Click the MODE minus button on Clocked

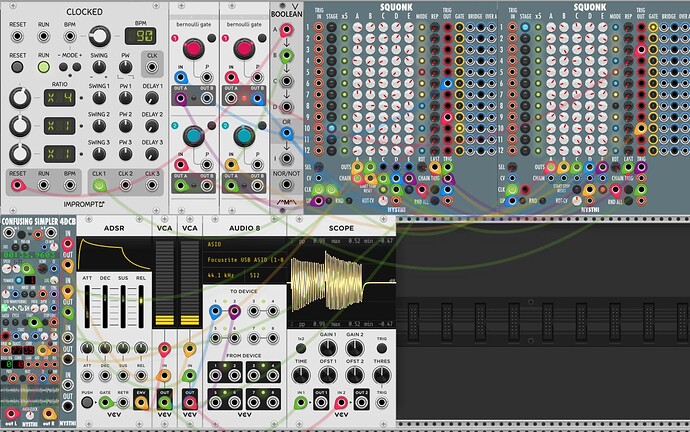click(x=63, y=67)
